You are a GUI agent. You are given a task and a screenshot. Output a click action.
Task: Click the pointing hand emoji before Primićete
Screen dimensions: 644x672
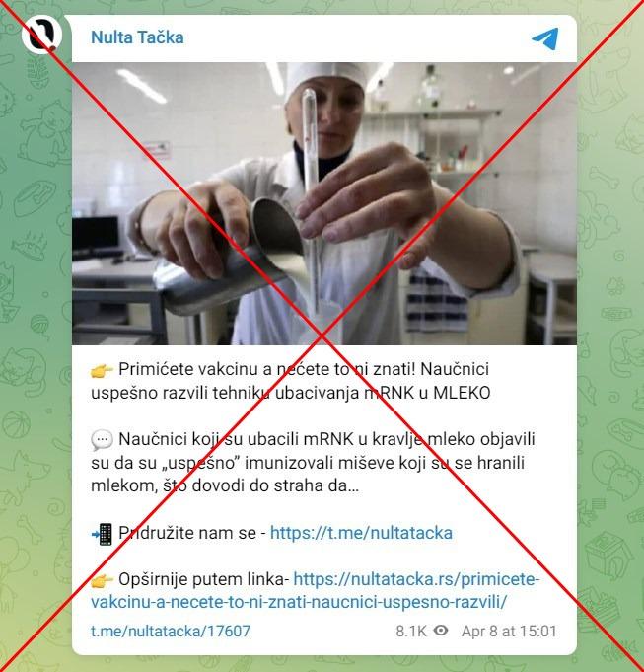pos(102,370)
